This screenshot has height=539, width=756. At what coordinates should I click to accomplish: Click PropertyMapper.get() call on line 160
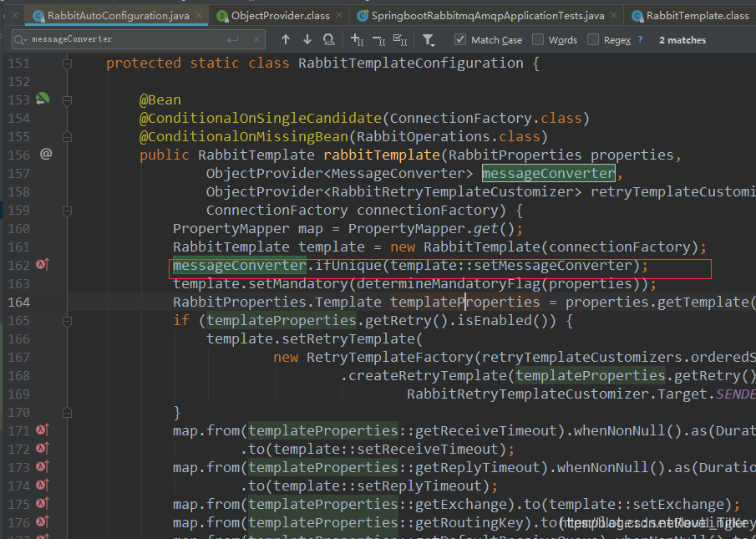point(432,228)
